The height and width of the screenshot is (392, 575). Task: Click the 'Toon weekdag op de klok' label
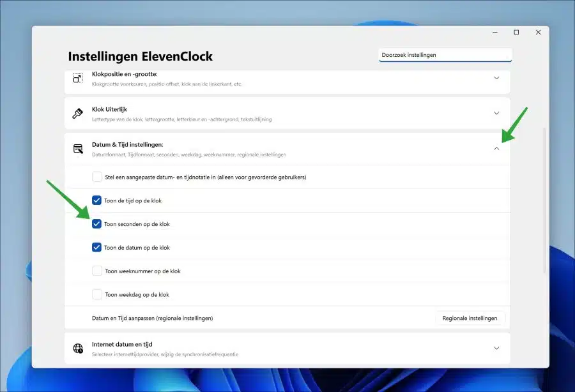[x=137, y=294]
